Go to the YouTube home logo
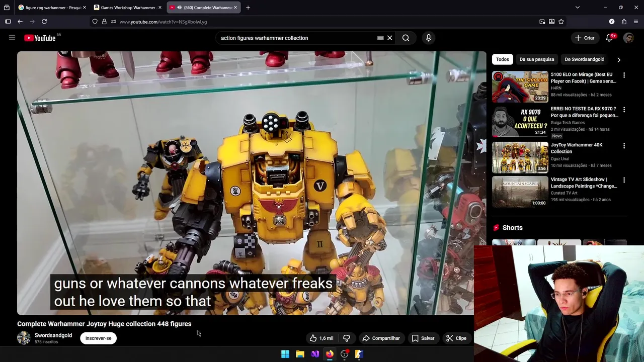The image size is (644, 362). click(40, 38)
